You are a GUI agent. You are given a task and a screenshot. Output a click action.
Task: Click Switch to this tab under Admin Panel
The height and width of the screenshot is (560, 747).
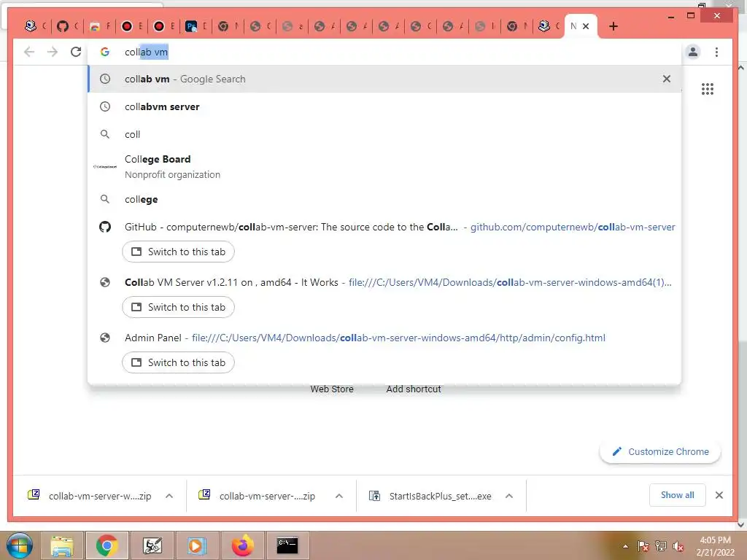(x=178, y=362)
